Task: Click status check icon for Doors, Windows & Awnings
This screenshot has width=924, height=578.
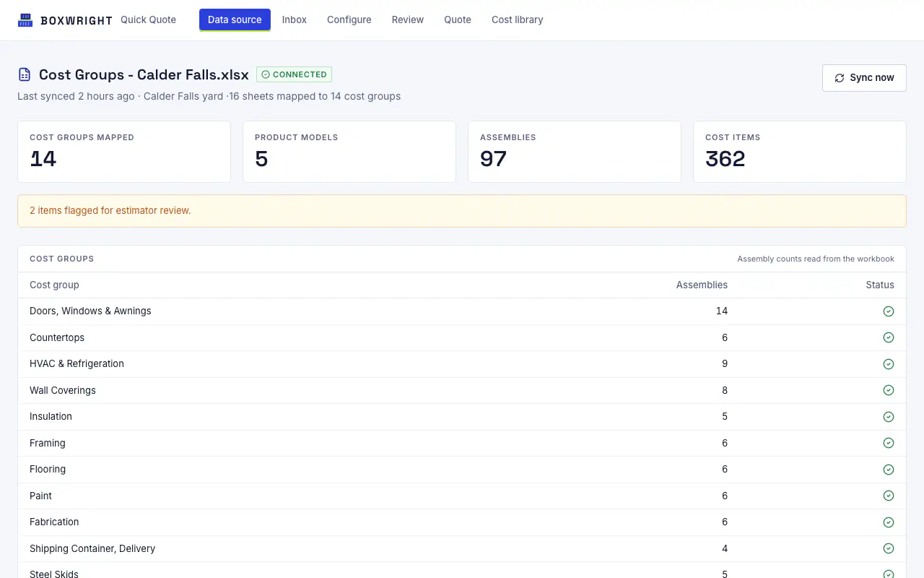Action: pyautogui.click(x=889, y=311)
